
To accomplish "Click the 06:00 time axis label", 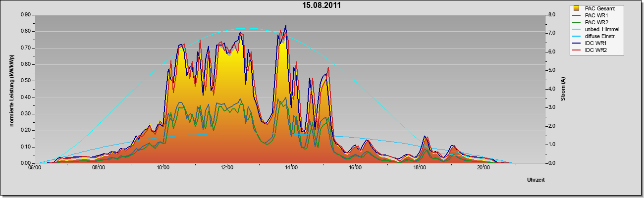I will pos(35,169).
